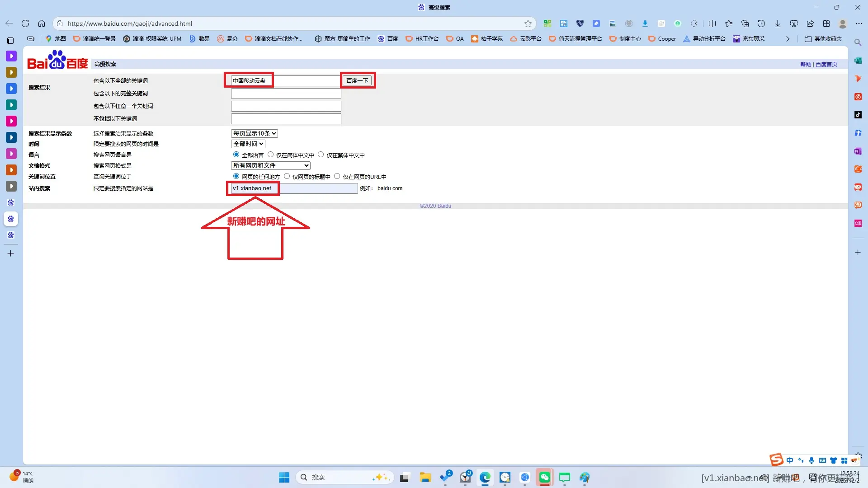
Task: Click the browser refresh icon
Action: 25,23
